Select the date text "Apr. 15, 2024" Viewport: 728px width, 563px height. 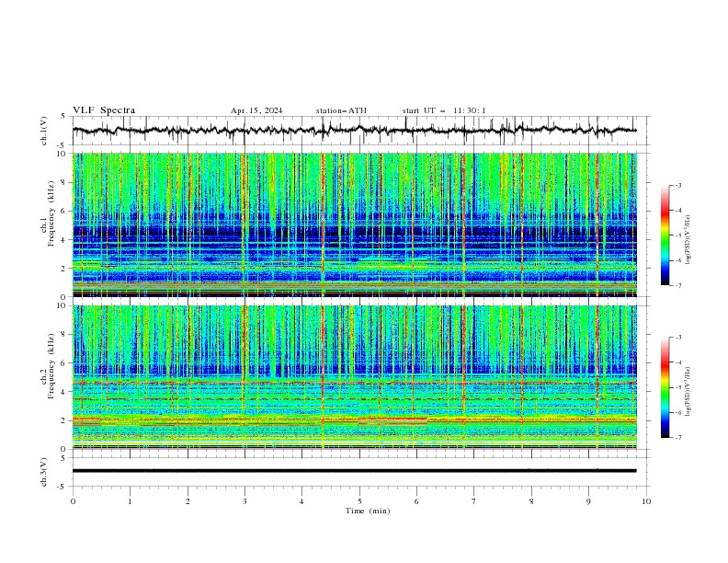(256, 110)
